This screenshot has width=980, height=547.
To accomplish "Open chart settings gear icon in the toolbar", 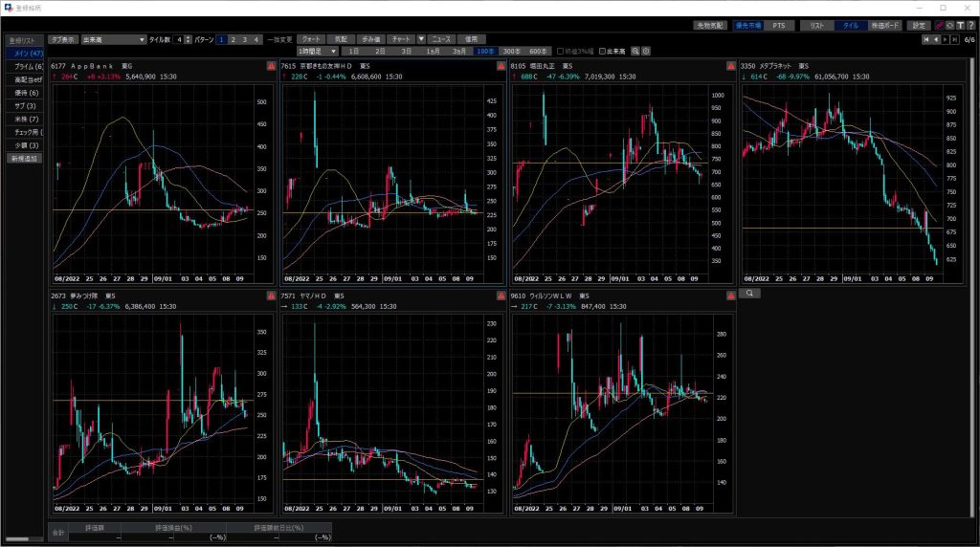I will tap(647, 51).
